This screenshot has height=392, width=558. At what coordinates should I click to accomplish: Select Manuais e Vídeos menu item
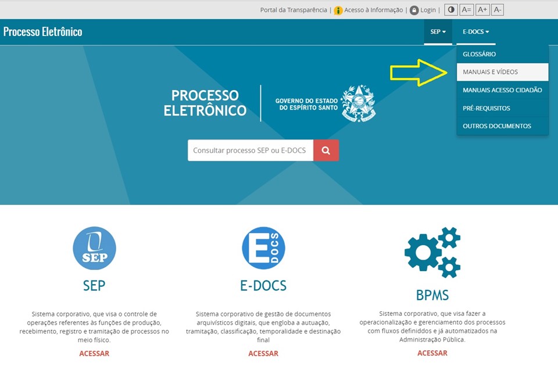pos(502,72)
